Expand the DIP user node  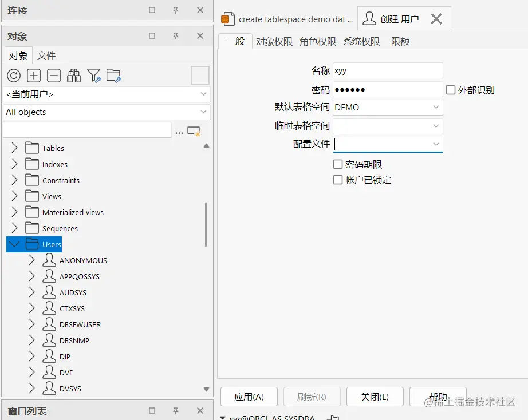click(31, 356)
